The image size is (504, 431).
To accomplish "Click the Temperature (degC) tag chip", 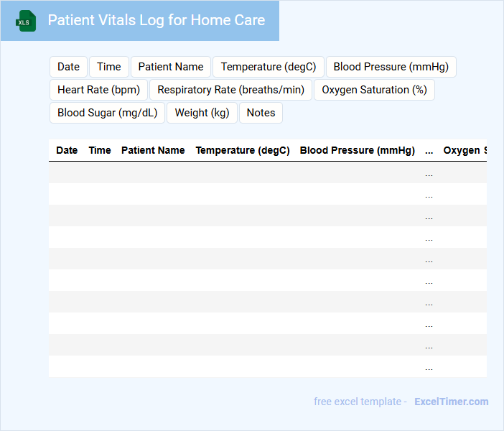I will click(x=269, y=67).
